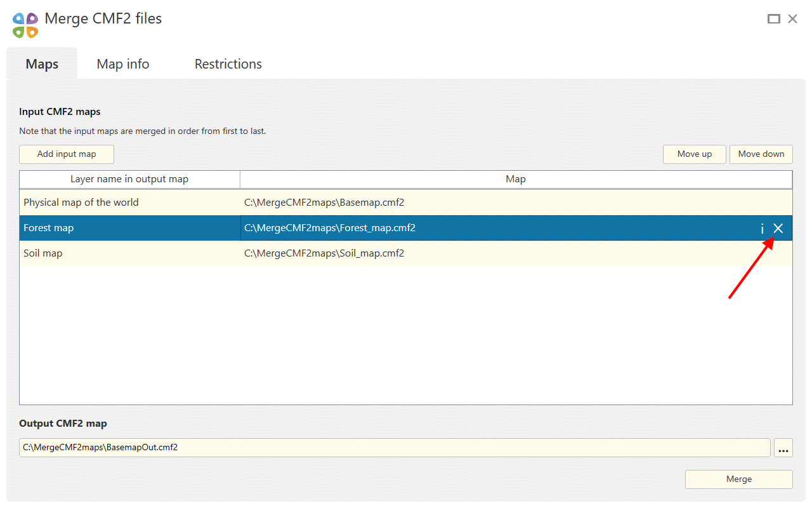Select the Maps tab
Screen dimensions: 812x508
tap(42, 64)
